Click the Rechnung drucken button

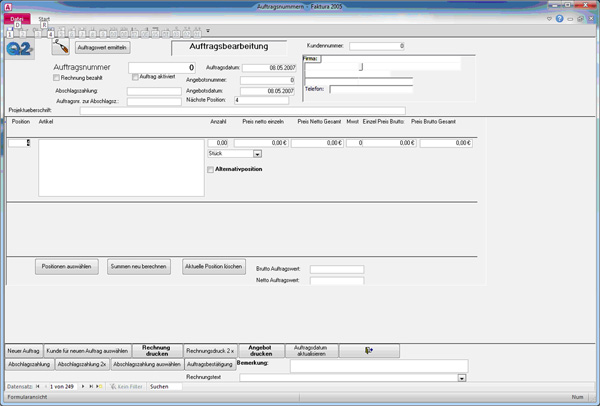[x=156, y=351]
